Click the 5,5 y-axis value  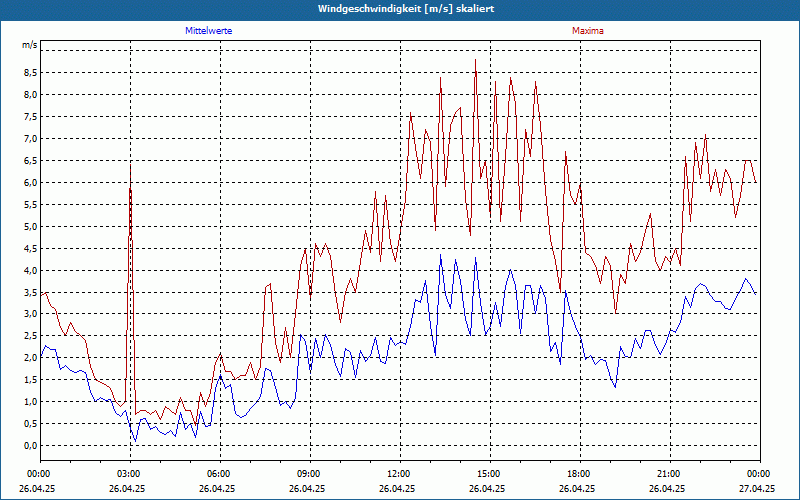30,204
